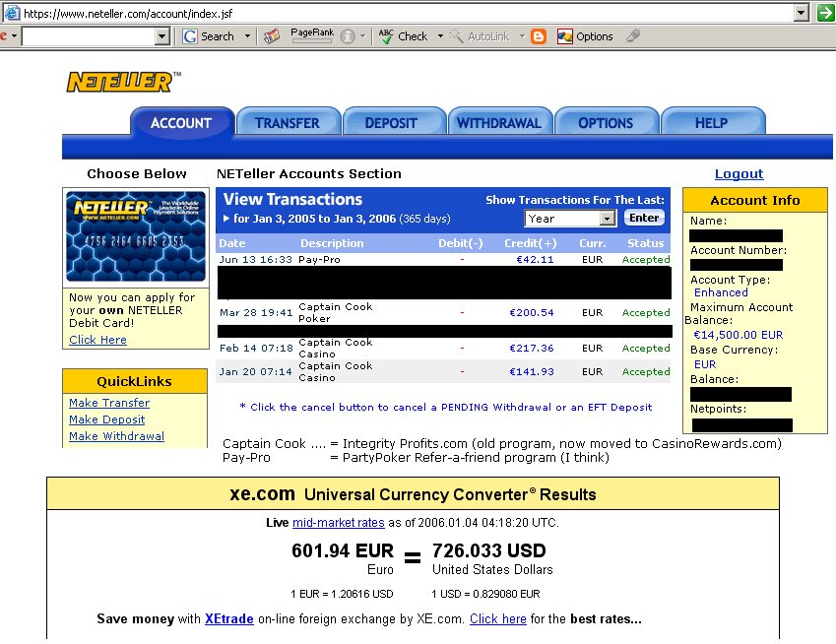The width and height of the screenshot is (836, 644).
Task: Click the NETELLER logo
Action: (123, 82)
